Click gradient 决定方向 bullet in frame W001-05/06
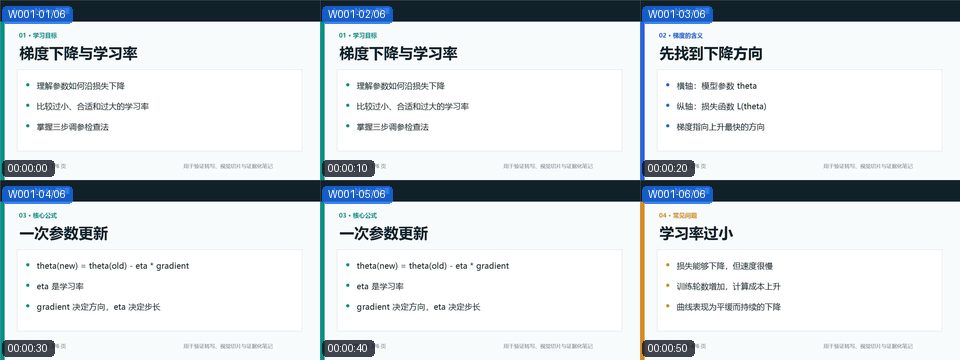 point(418,307)
